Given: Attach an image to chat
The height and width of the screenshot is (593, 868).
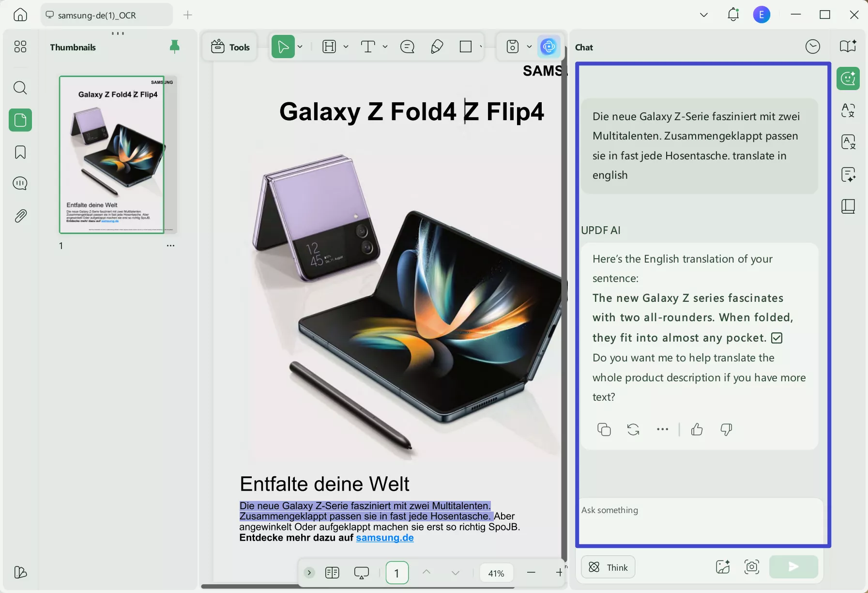Looking at the screenshot, I should pos(723,567).
